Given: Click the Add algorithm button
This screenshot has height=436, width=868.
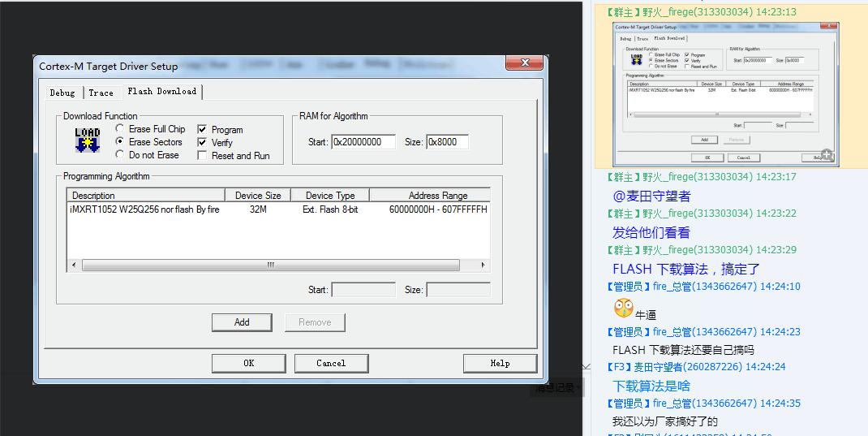Looking at the screenshot, I should click(x=242, y=322).
